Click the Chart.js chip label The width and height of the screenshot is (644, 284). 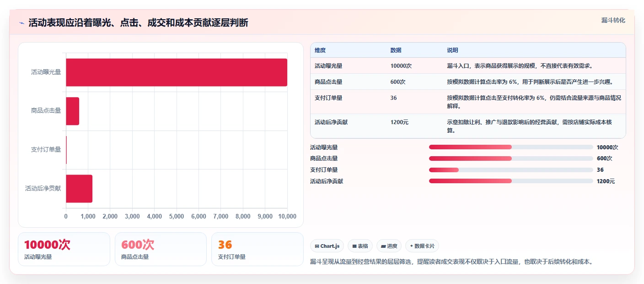[x=330, y=246]
